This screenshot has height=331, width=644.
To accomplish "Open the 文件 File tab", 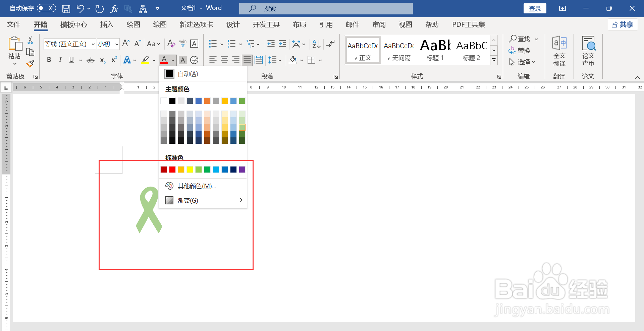I will point(13,24).
